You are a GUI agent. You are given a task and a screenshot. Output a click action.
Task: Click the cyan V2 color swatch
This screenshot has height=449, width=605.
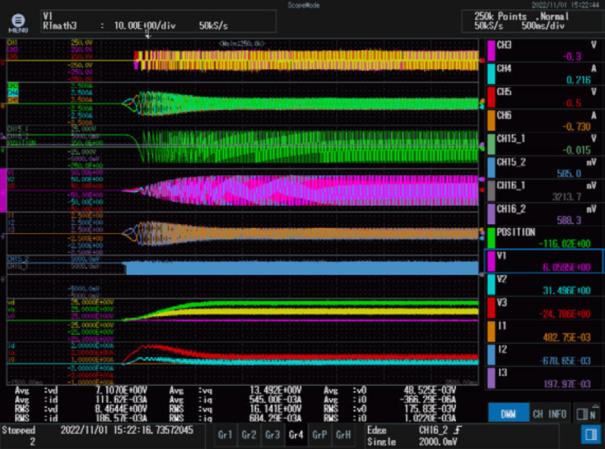[x=491, y=285]
